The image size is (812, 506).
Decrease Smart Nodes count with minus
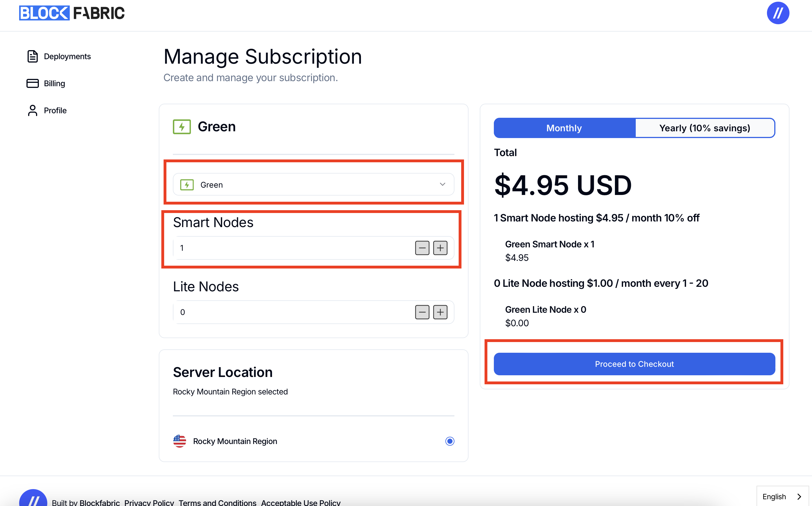tap(422, 248)
